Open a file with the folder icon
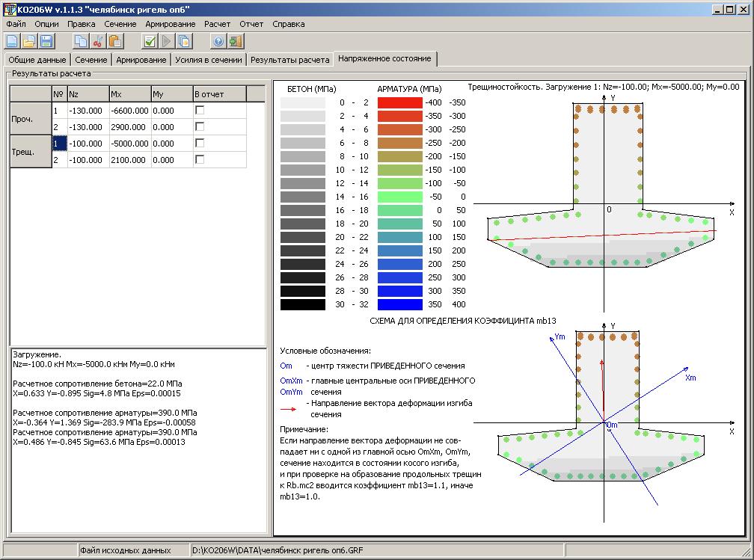 click(x=28, y=41)
